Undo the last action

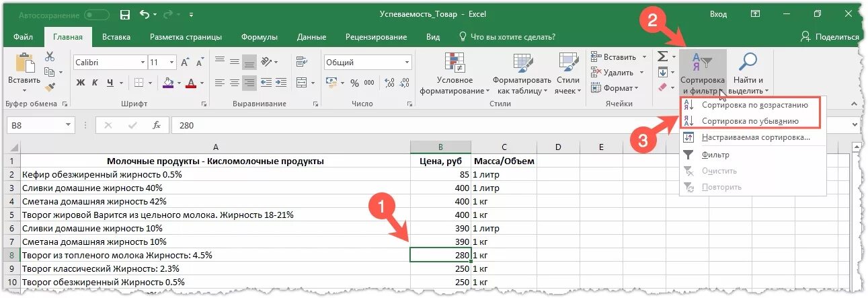[x=144, y=14]
